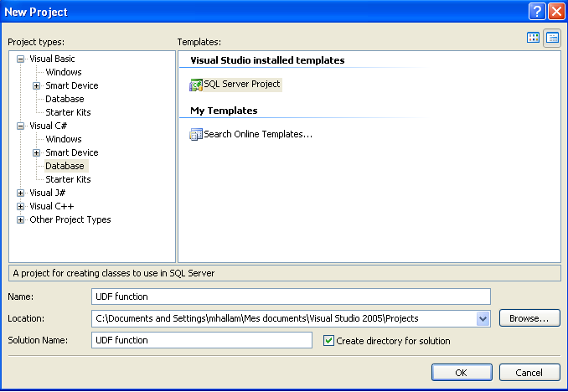Select Database under Visual C#

click(65, 166)
